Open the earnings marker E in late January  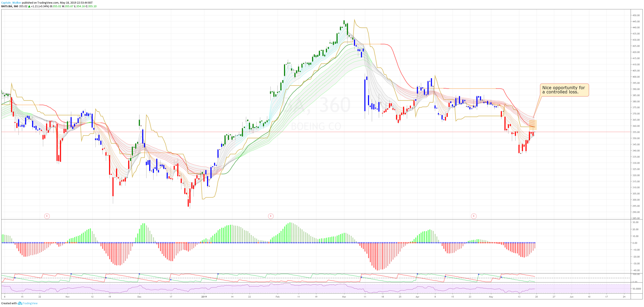271,216
